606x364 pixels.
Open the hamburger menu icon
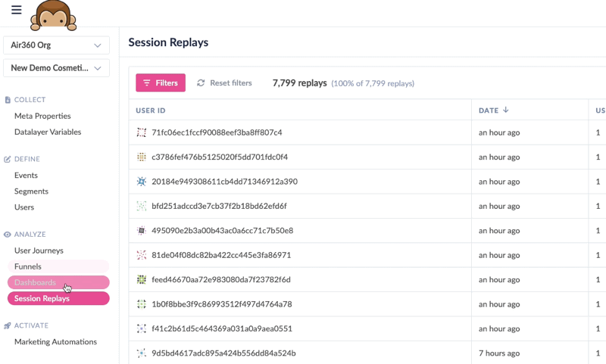(16, 10)
